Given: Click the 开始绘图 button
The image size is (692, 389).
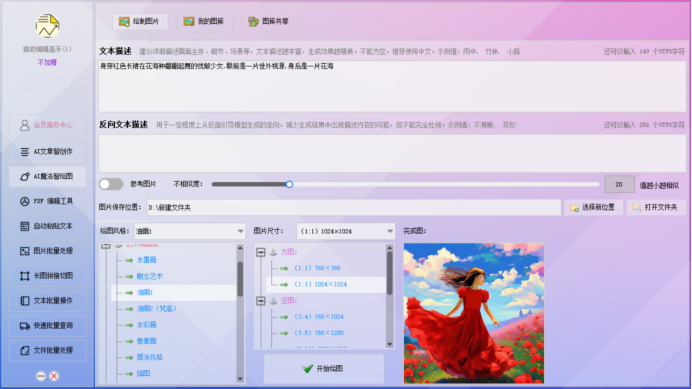Looking at the screenshot, I should 323,368.
